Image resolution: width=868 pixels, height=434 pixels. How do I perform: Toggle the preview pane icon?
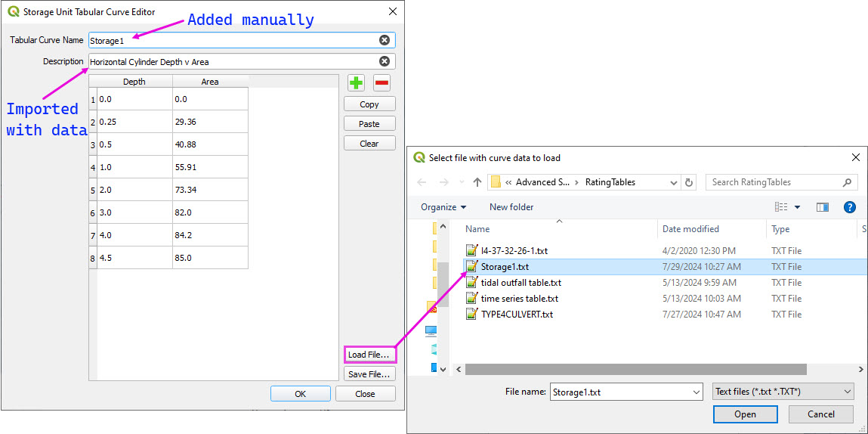[823, 207]
